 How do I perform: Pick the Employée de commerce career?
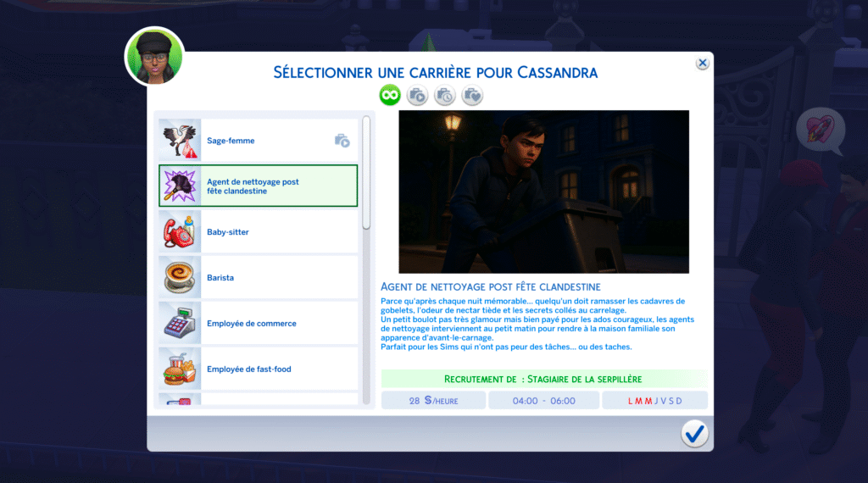258,323
